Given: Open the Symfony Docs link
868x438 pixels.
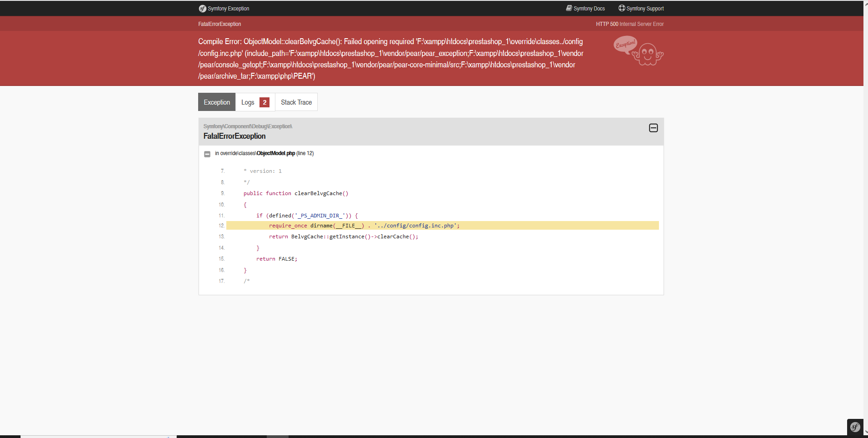Looking at the screenshot, I should (585, 9).
